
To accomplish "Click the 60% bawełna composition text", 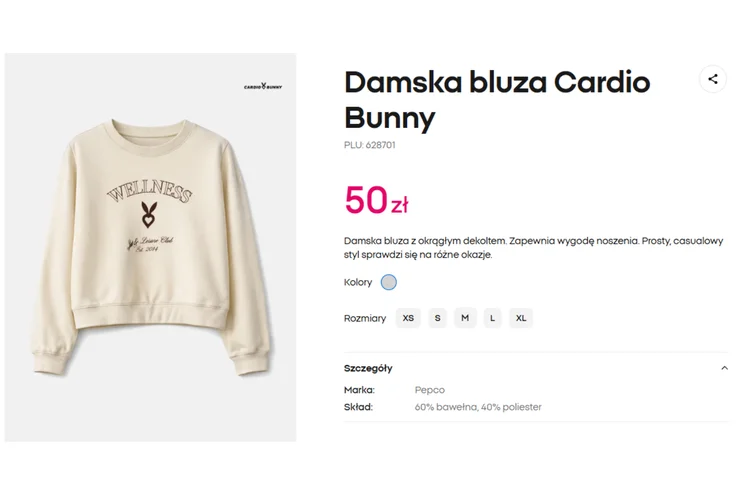I will pos(478,407).
